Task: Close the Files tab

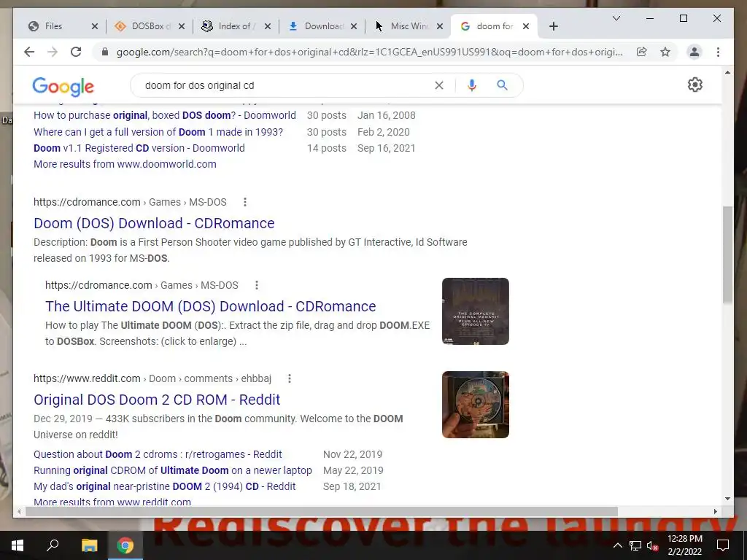Action: 94,26
